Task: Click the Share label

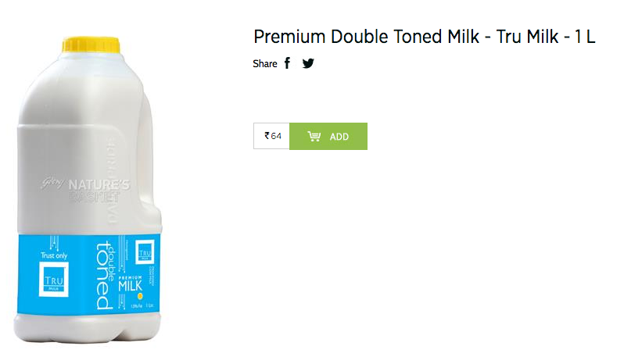Action: (265, 63)
